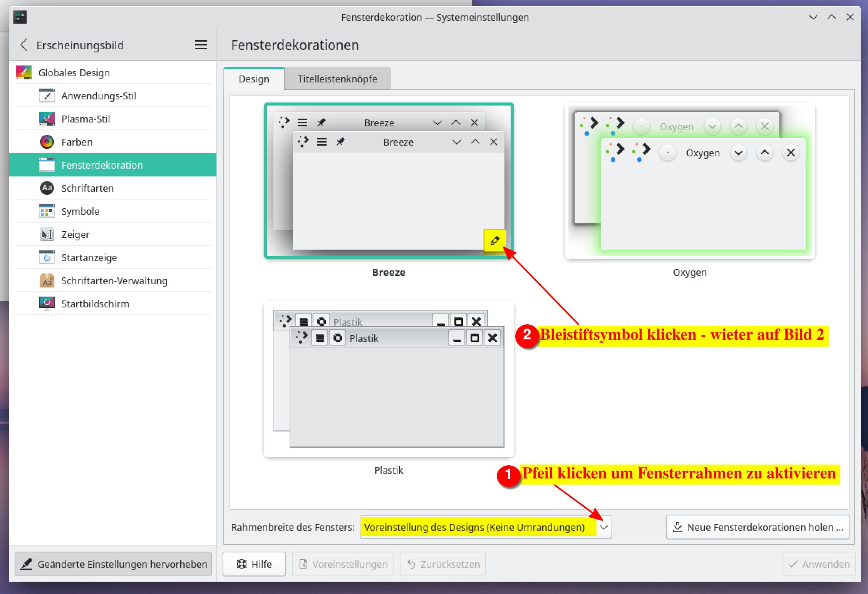
Task: Click the download icon on Neue Fensterdekorationen button
Action: point(678,527)
